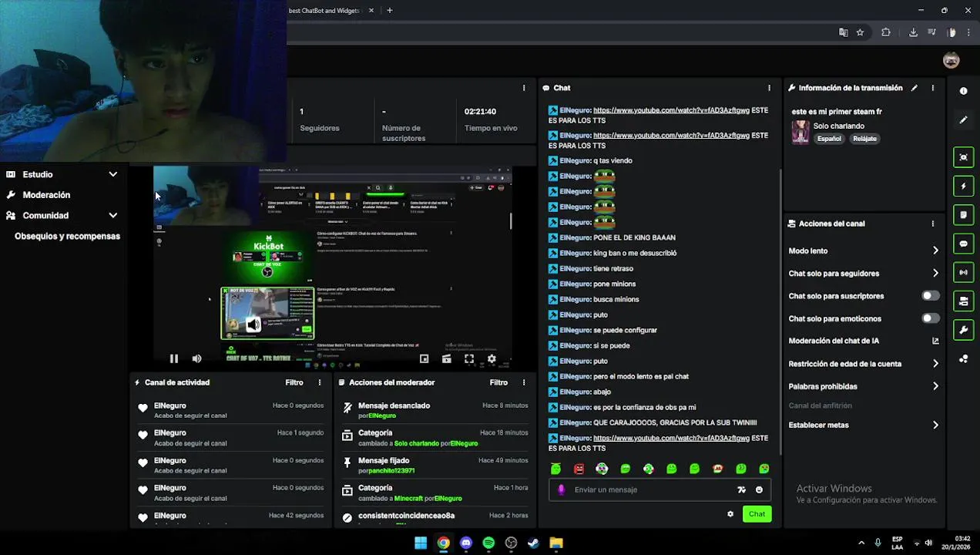The image size is (980, 555).
Task: Open the Filtro in Acciones del moderador
Action: [x=498, y=382]
